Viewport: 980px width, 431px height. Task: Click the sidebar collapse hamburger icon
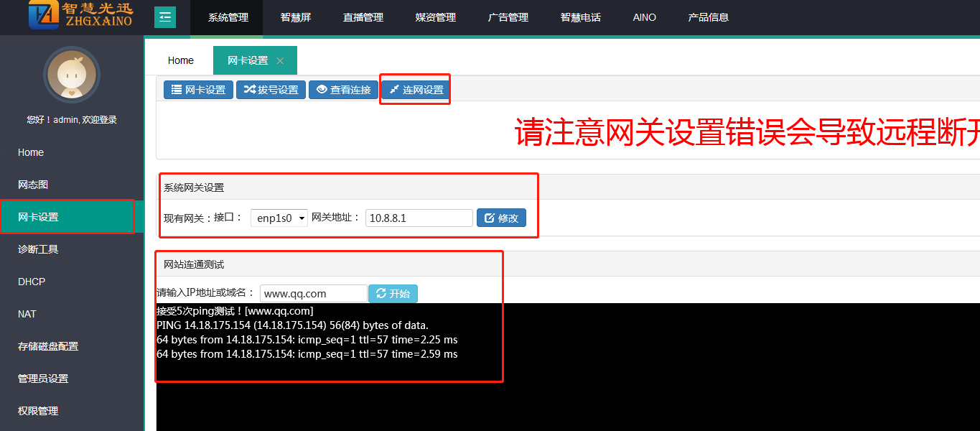point(165,17)
